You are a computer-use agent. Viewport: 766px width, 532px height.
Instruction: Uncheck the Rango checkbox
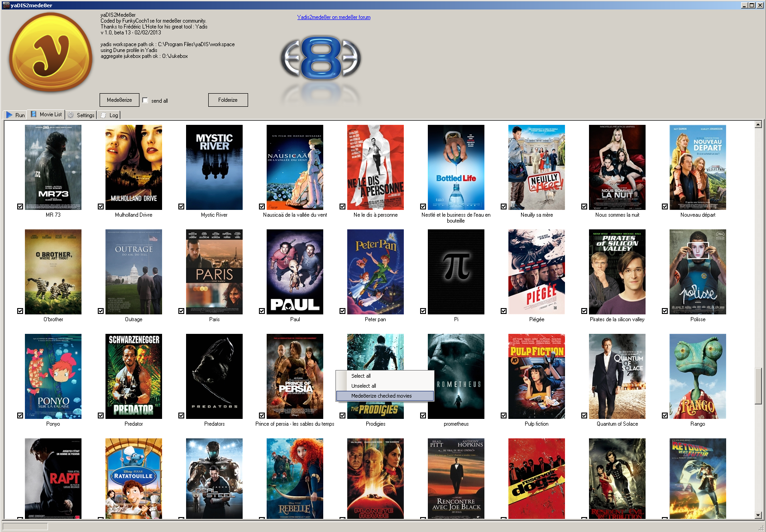(665, 415)
